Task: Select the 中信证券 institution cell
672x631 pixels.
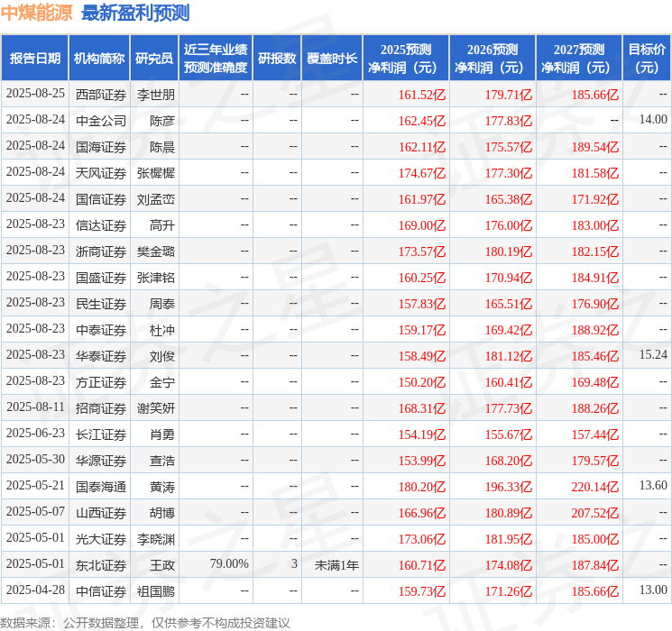Action: (x=101, y=591)
